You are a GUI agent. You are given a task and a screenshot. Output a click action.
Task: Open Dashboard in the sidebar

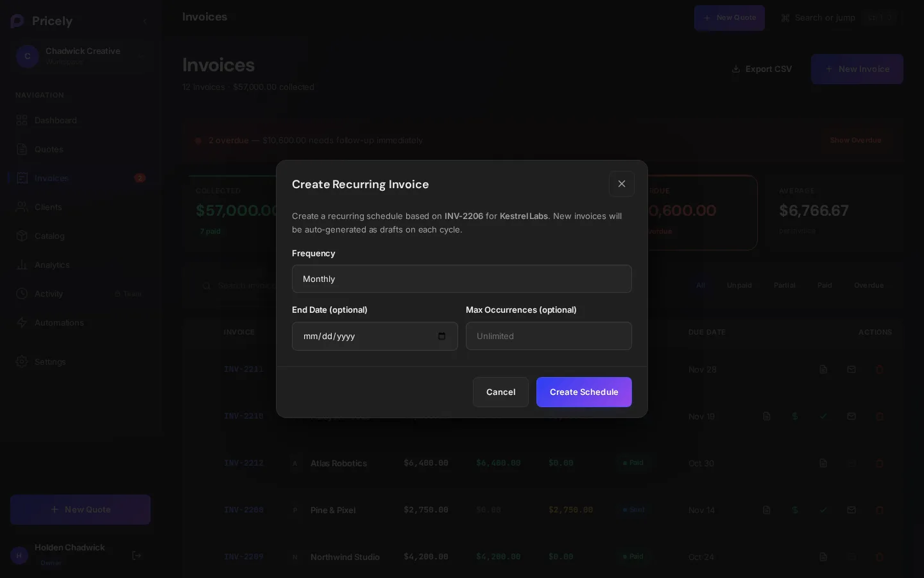(x=80, y=120)
